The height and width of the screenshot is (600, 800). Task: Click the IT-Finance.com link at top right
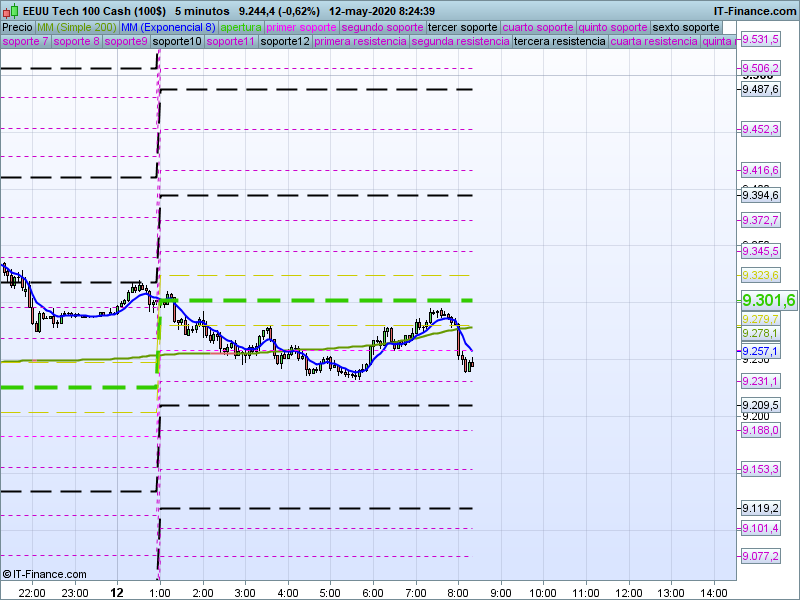pos(755,9)
